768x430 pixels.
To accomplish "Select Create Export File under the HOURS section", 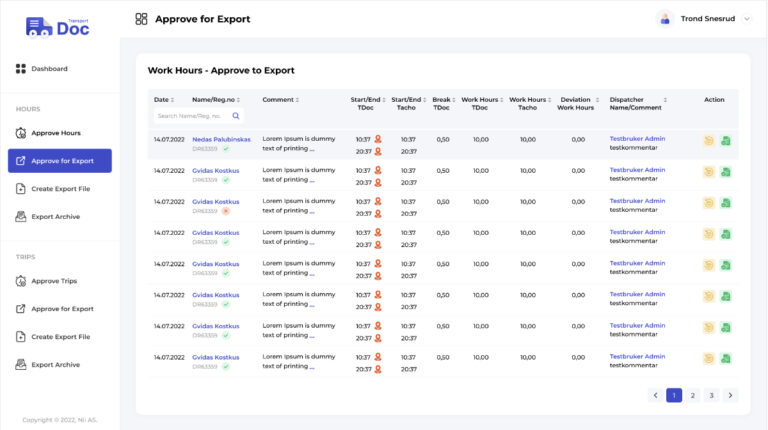I will pyautogui.click(x=60, y=189).
